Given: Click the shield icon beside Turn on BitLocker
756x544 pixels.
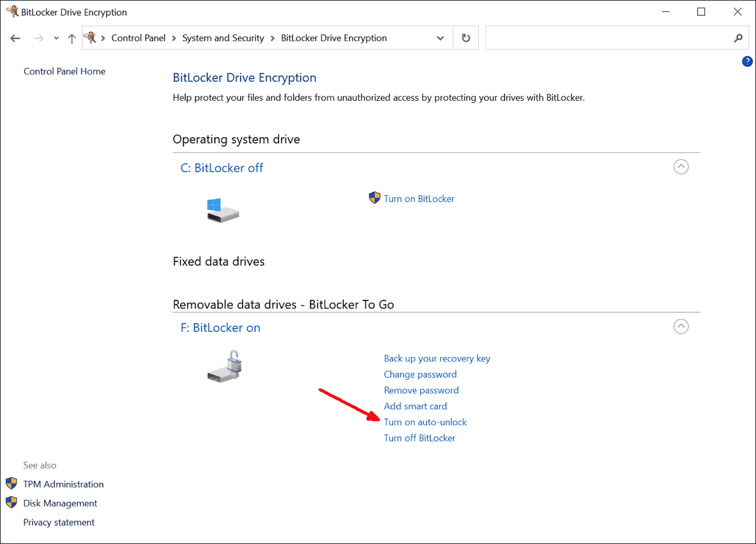Looking at the screenshot, I should [374, 198].
